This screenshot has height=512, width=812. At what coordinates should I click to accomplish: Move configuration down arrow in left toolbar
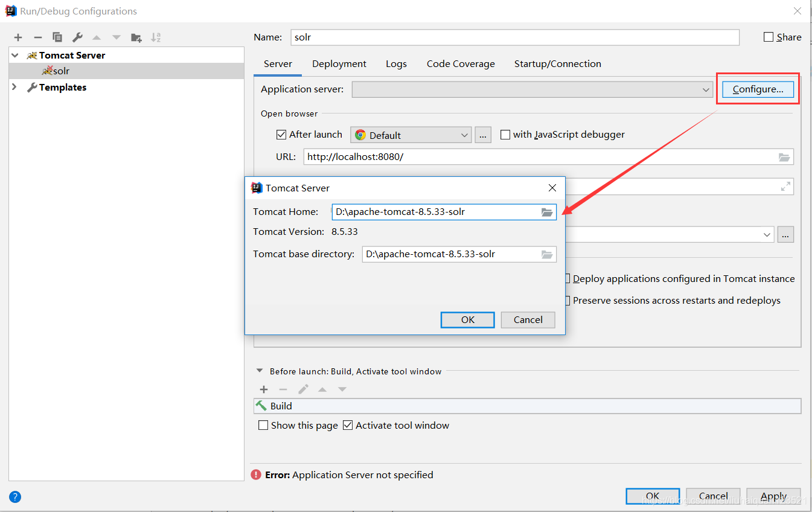point(117,37)
